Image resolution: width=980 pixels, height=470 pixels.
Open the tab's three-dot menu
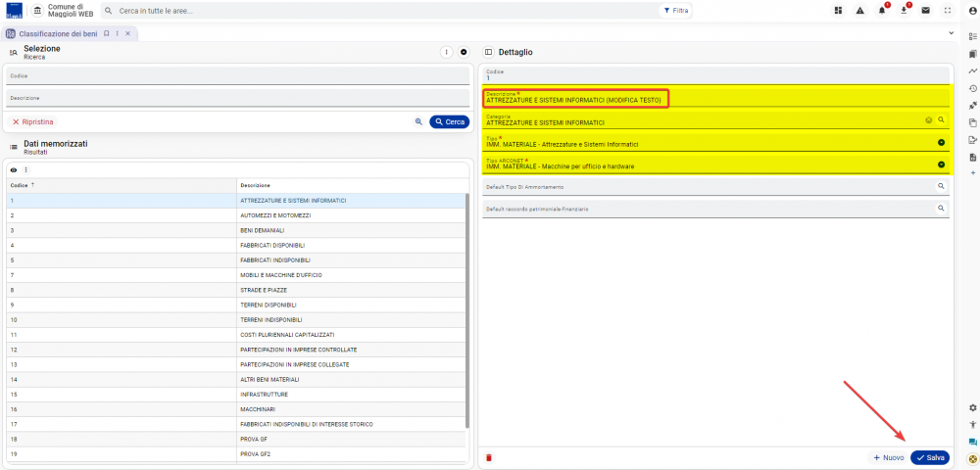click(117, 33)
